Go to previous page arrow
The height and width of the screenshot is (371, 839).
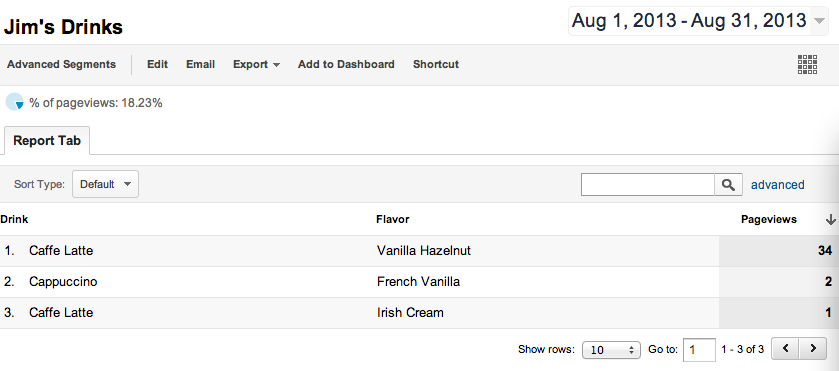[786, 349]
